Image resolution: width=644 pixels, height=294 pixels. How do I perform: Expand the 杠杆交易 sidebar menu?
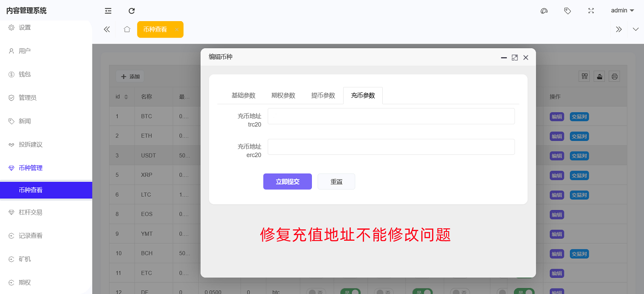tap(30, 212)
